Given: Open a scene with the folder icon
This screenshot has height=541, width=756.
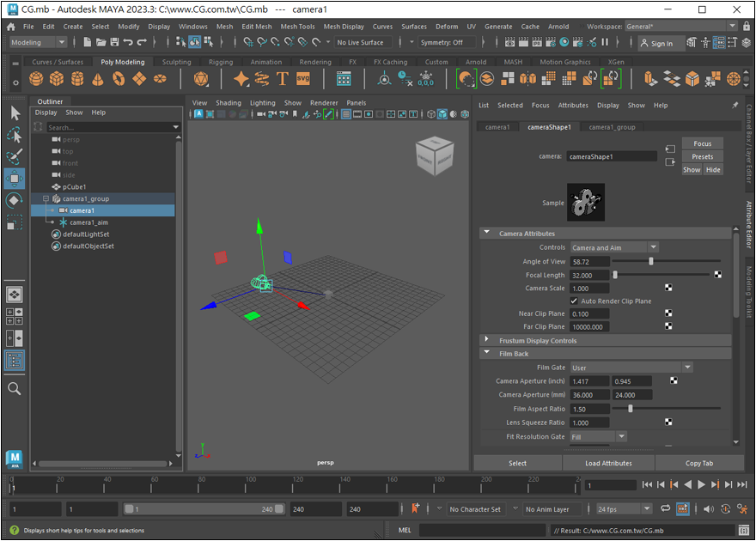Looking at the screenshot, I should 101,42.
